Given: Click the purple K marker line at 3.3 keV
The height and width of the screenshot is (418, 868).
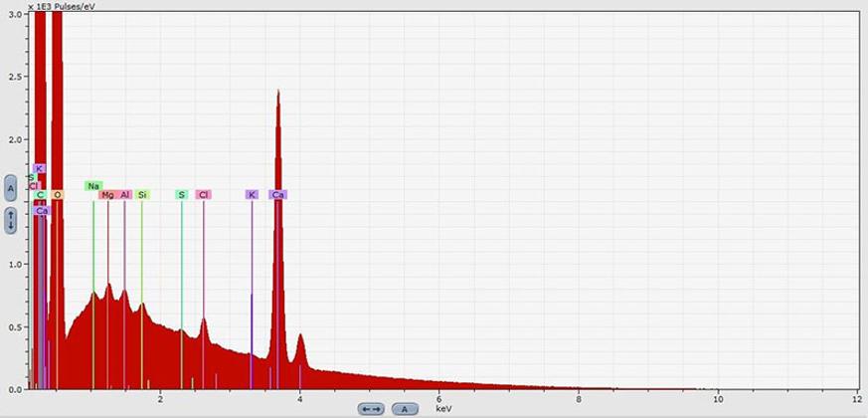Looking at the screenshot, I should [252, 294].
